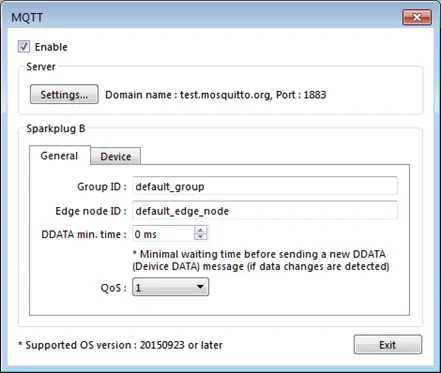Increase DDATA min. time with up arrow
The width and height of the screenshot is (441, 373).
click(x=201, y=230)
